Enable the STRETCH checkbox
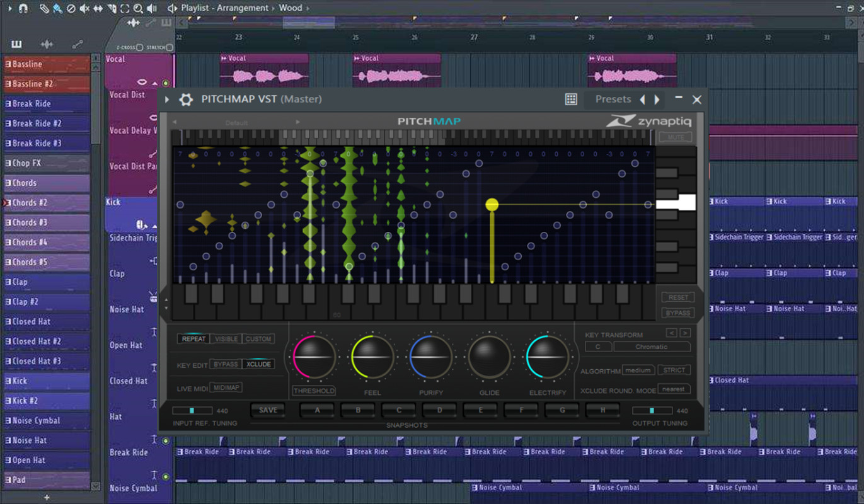The height and width of the screenshot is (504, 864). point(170,47)
